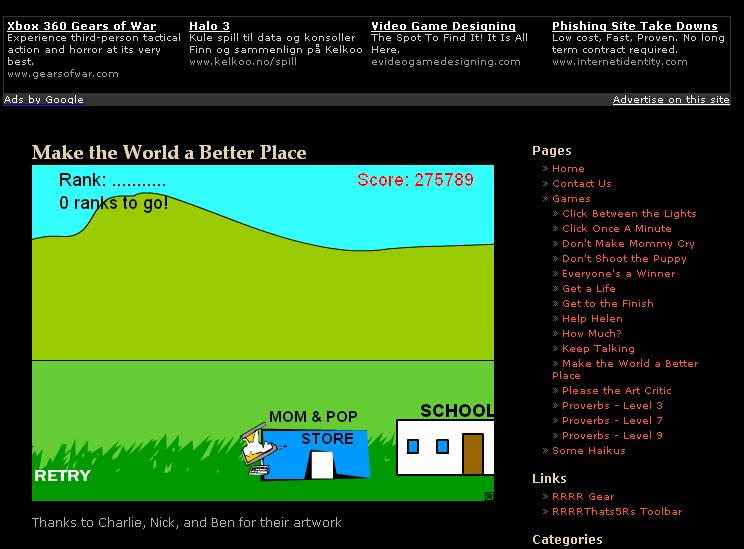Click the School building in the game
The image size is (744, 549).
pyautogui.click(x=445, y=447)
